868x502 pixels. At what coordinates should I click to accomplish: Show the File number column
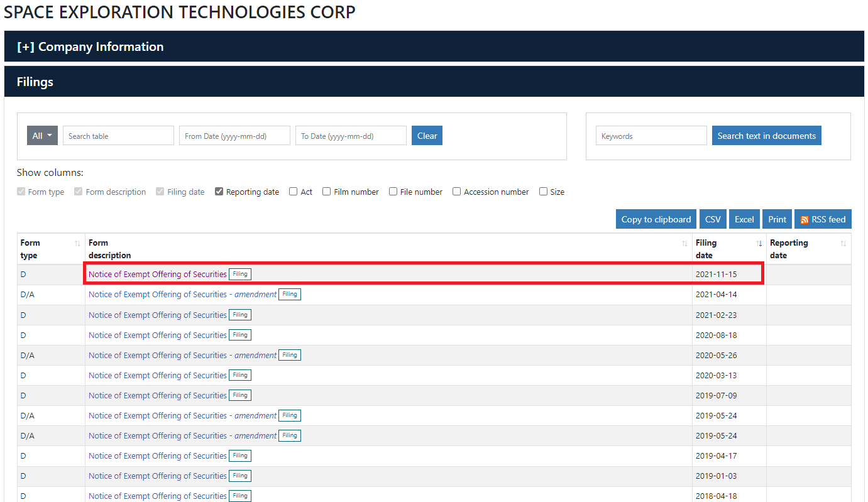click(393, 192)
